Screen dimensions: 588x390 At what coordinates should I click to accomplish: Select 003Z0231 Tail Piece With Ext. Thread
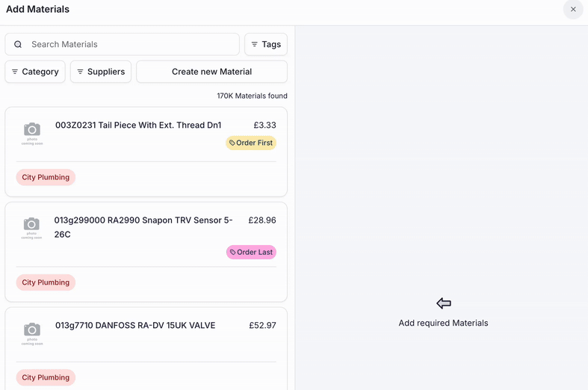138,126
